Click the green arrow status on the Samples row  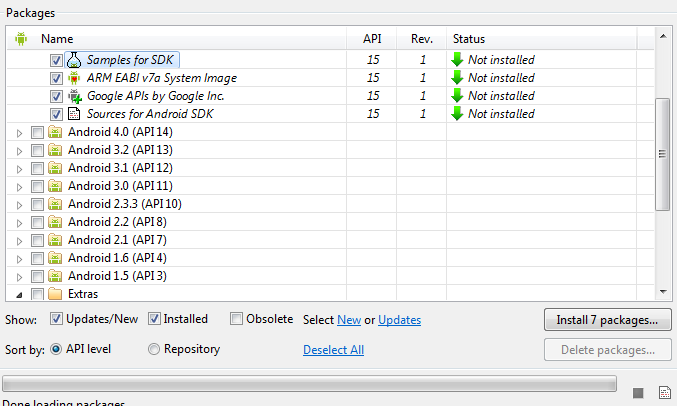[457, 60]
